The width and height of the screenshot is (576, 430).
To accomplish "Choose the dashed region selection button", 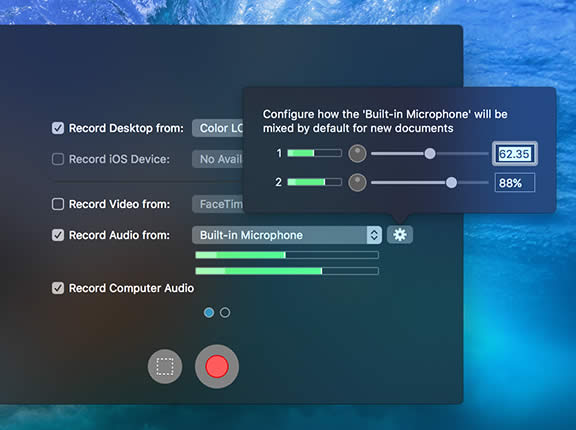I will pyautogui.click(x=165, y=366).
